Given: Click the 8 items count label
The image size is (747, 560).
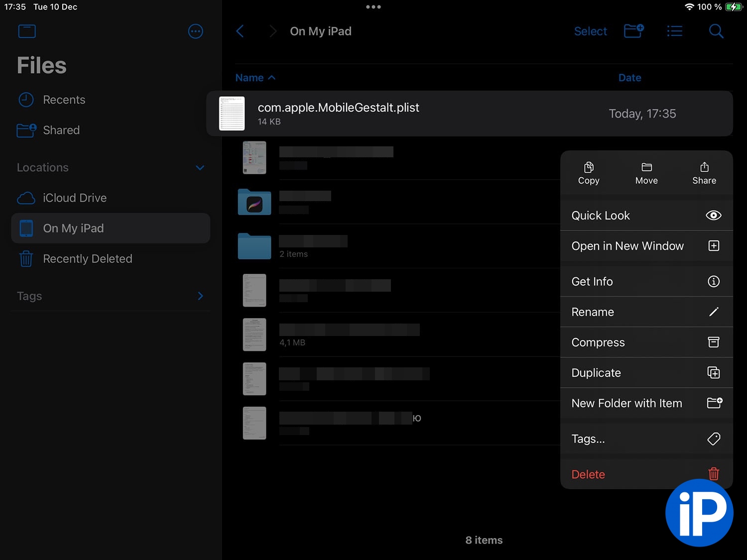Looking at the screenshot, I should (x=484, y=540).
